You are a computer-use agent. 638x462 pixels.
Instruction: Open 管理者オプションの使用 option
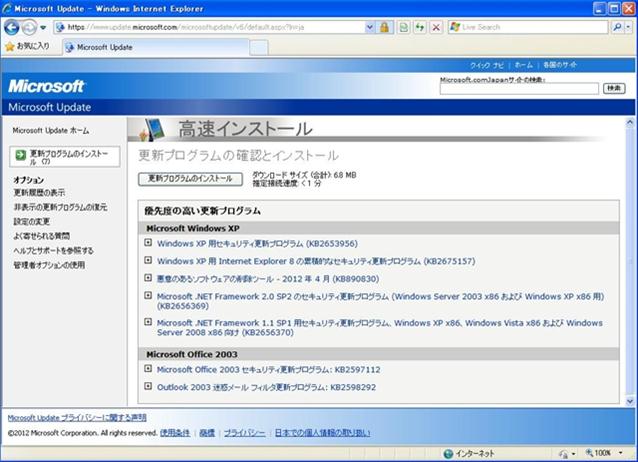click(49, 265)
